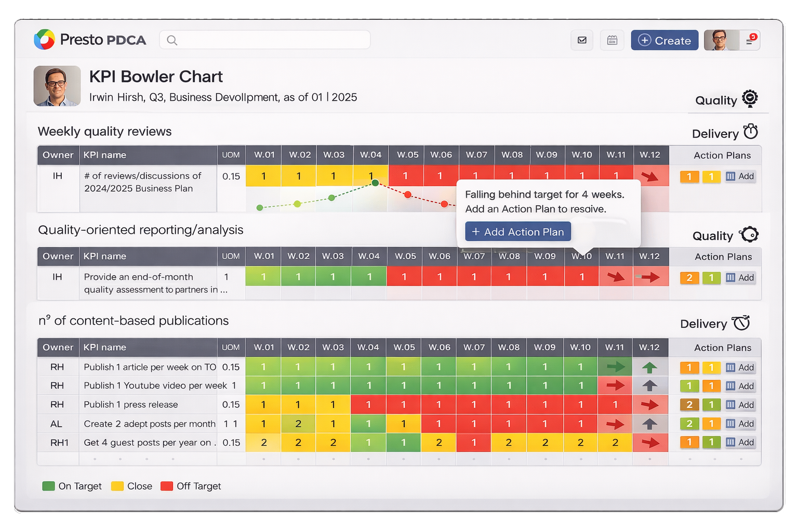This screenshot has width=798, height=532.
Task: Click the Presto PDCA logo icon
Action: 44,39
